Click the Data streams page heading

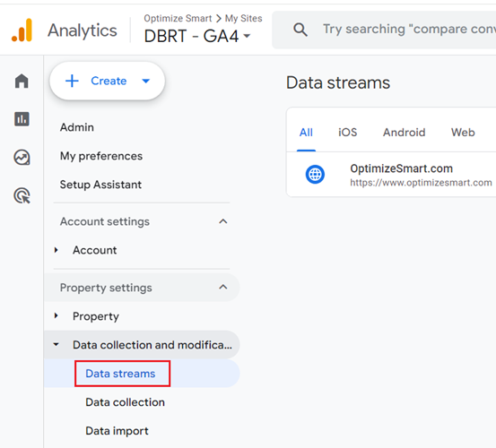[x=338, y=82]
